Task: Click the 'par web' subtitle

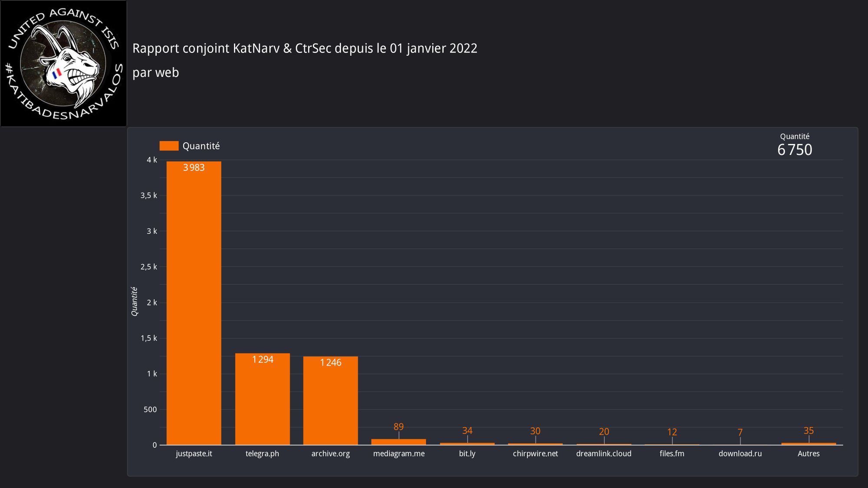Action: tap(155, 72)
